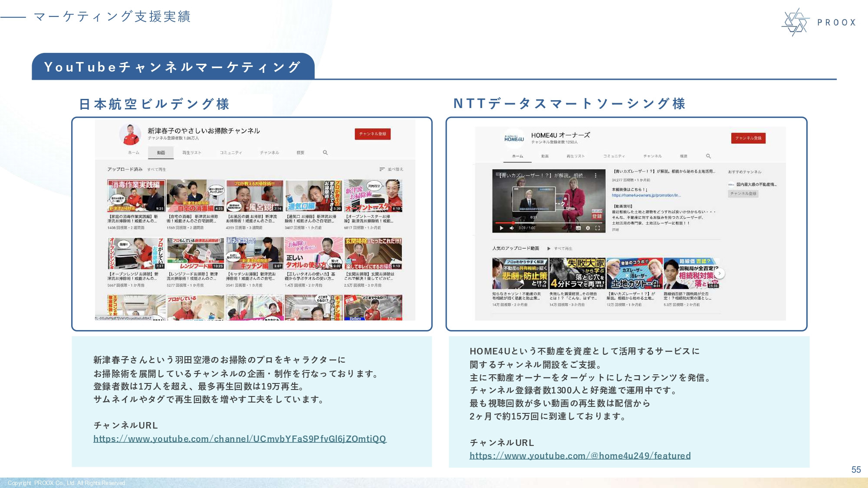The height and width of the screenshot is (488, 868).
Task: Mute the player using the speaker icon
Action: point(511,228)
